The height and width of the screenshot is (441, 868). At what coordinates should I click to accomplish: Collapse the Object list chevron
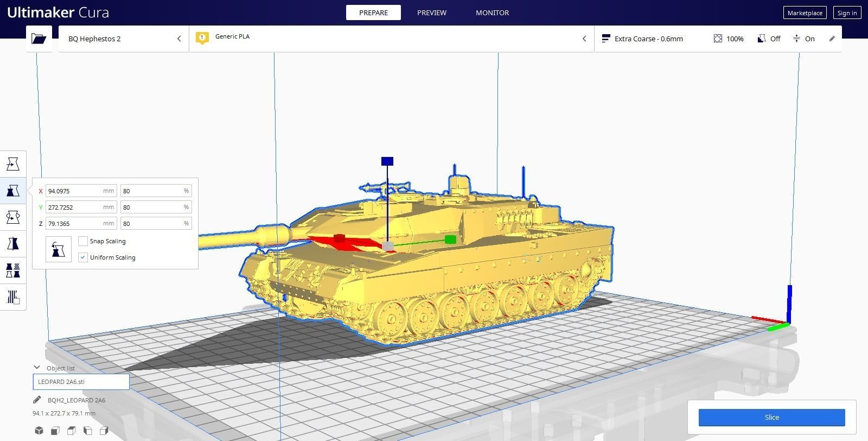[x=37, y=368]
